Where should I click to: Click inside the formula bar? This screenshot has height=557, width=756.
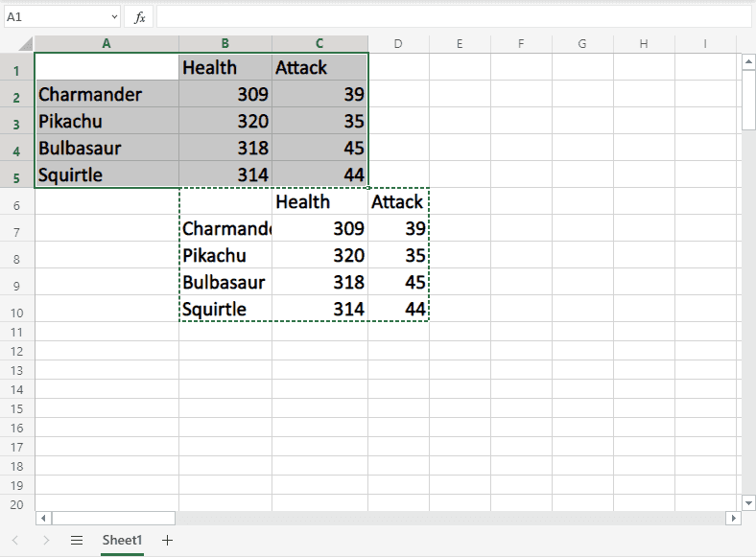[451, 17]
